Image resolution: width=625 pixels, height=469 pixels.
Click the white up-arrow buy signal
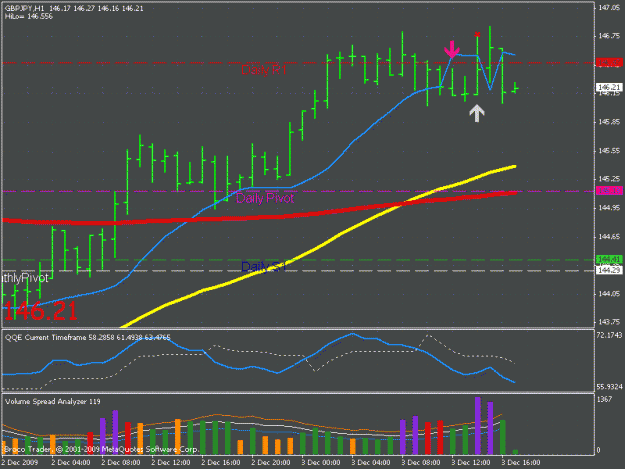[x=477, y=113]
